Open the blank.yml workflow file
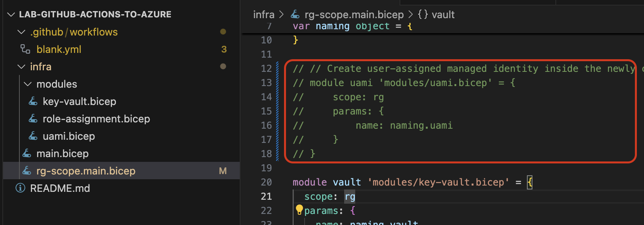Viewport: 644px width, 225px height. click(59, 49)
